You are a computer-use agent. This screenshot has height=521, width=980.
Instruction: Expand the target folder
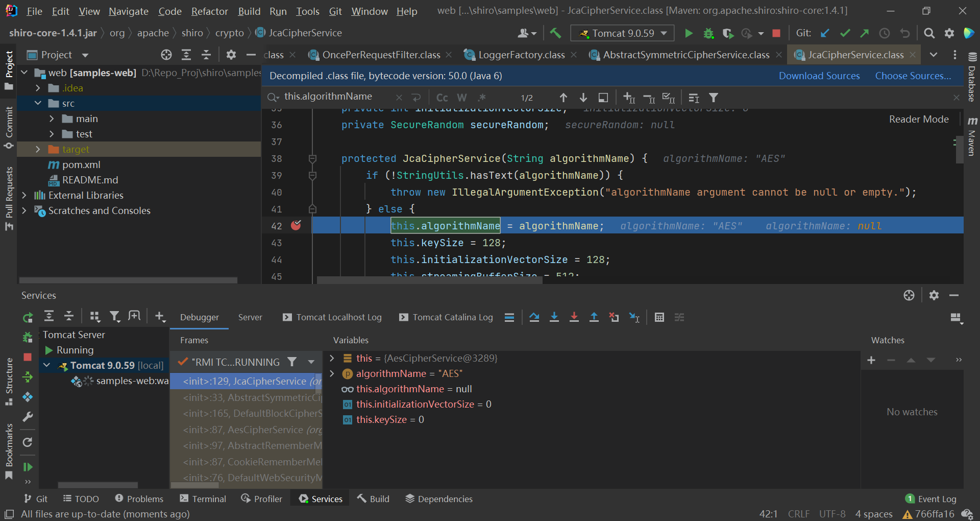[x=38, y=149]
